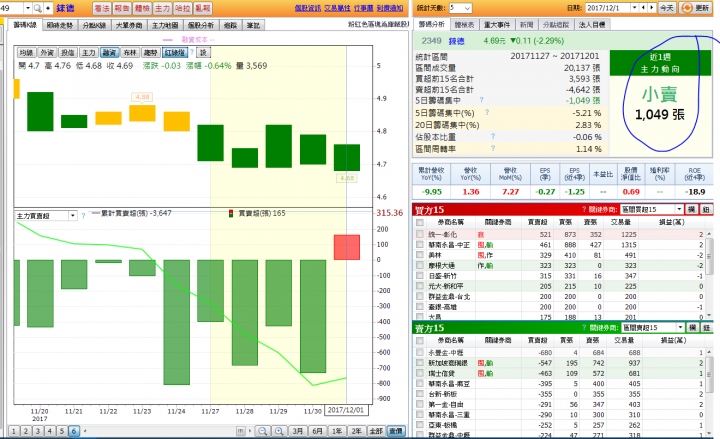This screenshot has height=439, width=720.
Task: Click the 鈕 button in 買方15 header
Action: pyautogui.click(x=706, y=209)
